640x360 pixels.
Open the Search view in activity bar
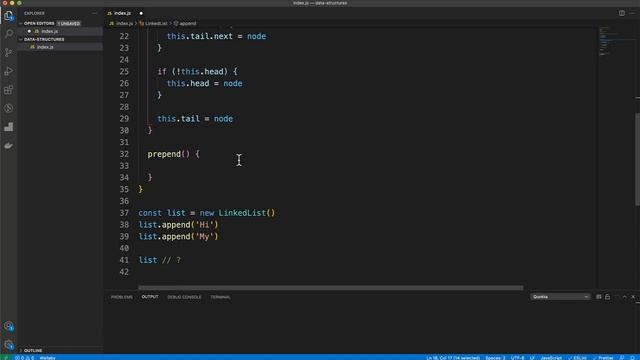[9, 34]
